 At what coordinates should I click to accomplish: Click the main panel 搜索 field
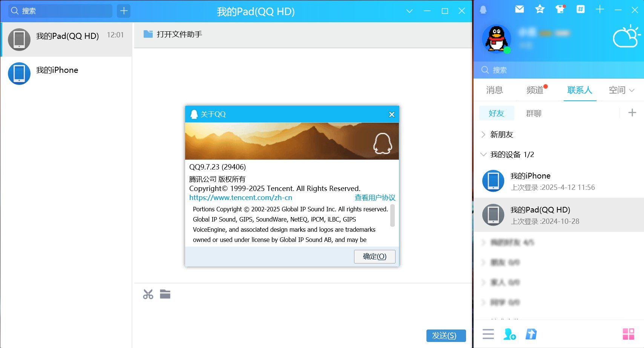tap(558, 70)
